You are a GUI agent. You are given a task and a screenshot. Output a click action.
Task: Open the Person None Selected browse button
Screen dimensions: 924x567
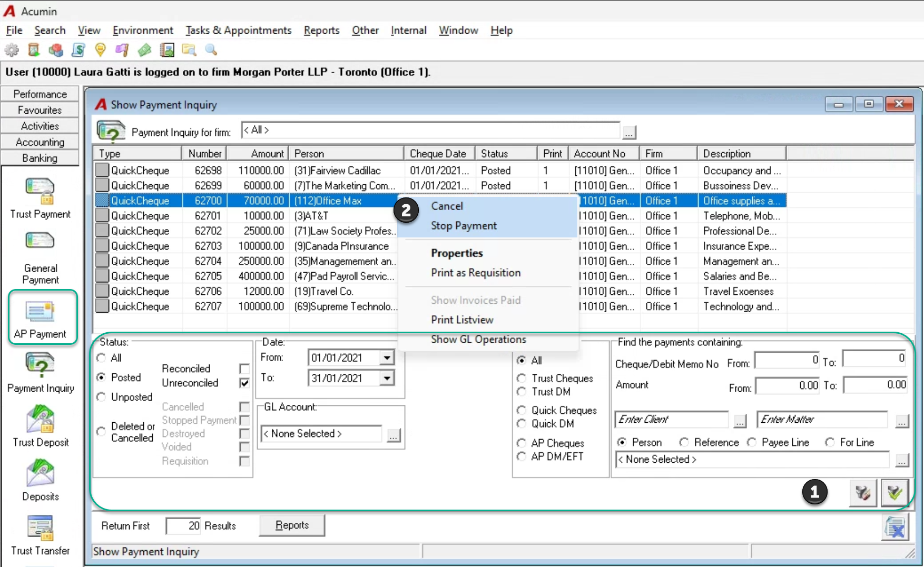pyautogui.click(x=902, y=461)
